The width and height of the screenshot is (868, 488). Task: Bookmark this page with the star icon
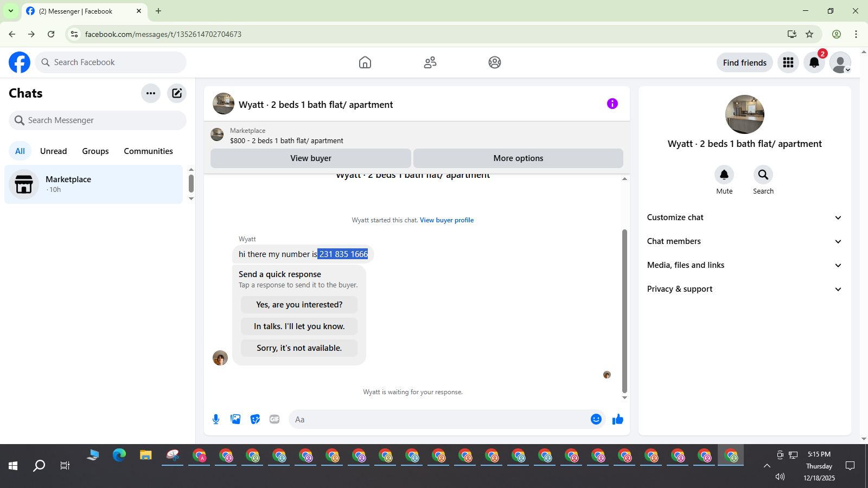809,34
